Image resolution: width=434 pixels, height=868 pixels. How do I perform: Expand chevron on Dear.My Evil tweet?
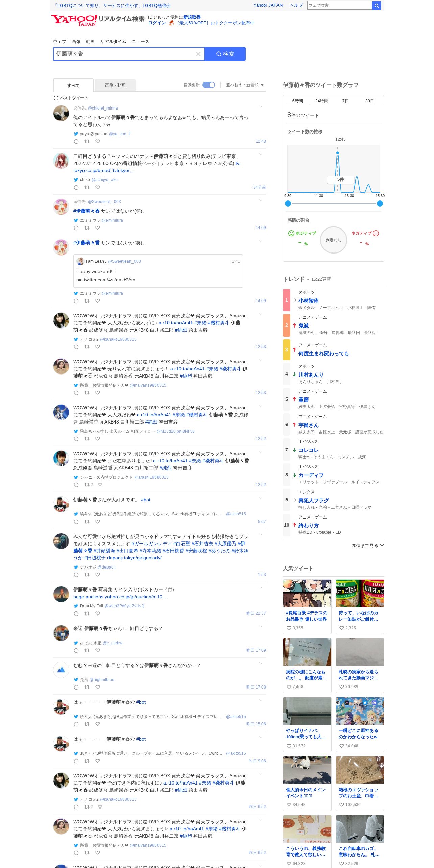click(261, 588)
